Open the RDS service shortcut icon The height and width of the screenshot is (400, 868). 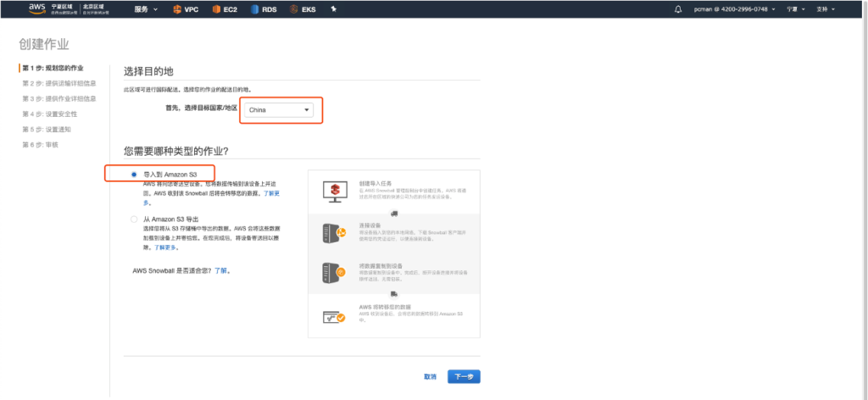(260, 9)
